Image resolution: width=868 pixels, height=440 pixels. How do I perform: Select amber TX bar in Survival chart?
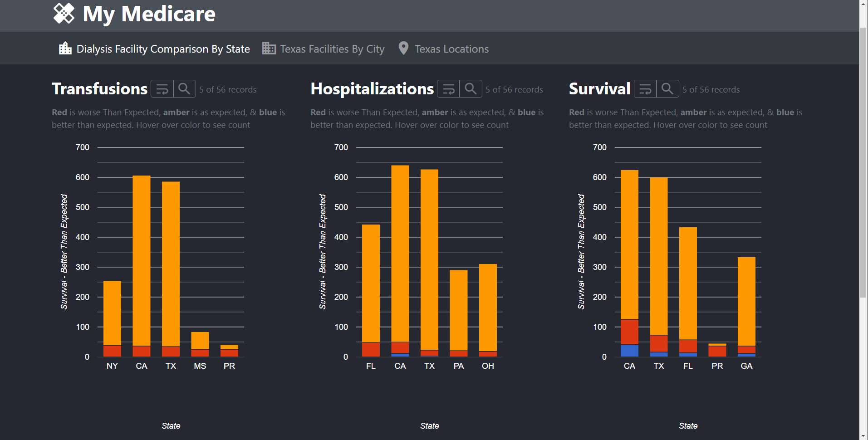click(659, 256)
